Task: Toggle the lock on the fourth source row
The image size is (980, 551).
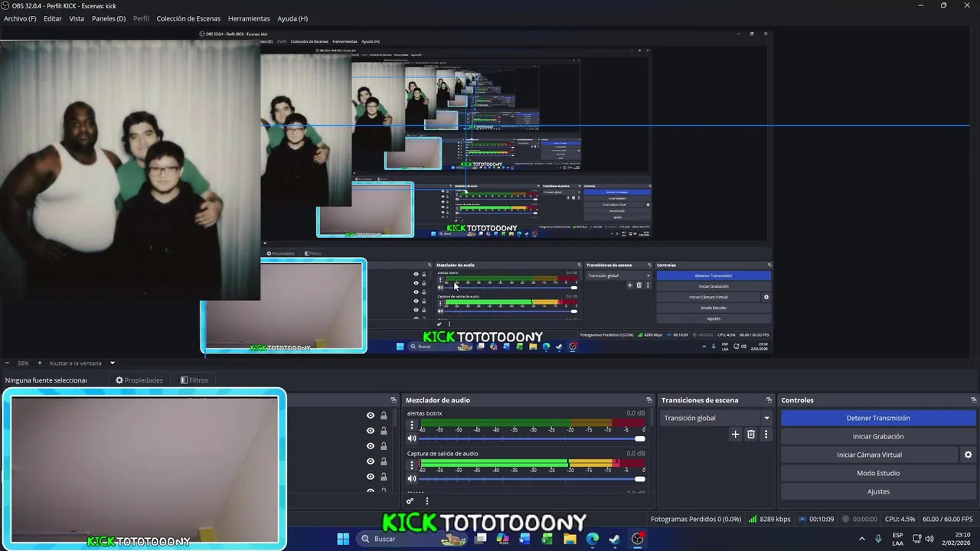Action: tap(384, 461)
